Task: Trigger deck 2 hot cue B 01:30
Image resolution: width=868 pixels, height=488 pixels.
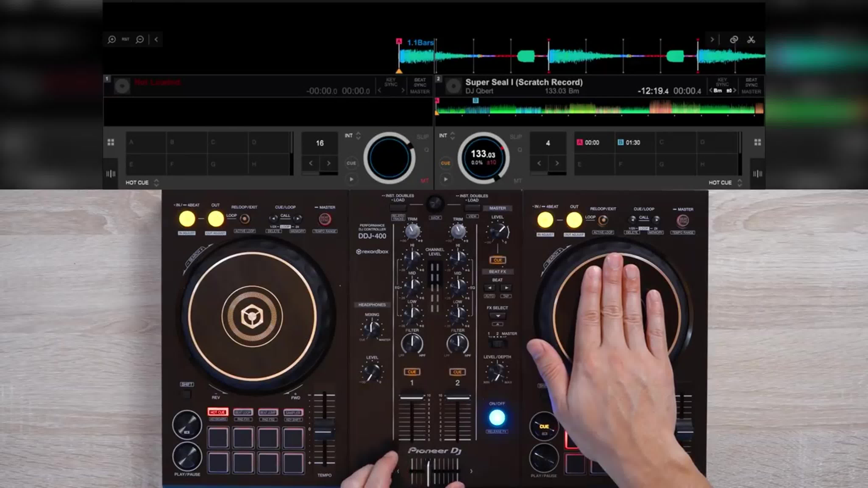Action: coord(636,143)
